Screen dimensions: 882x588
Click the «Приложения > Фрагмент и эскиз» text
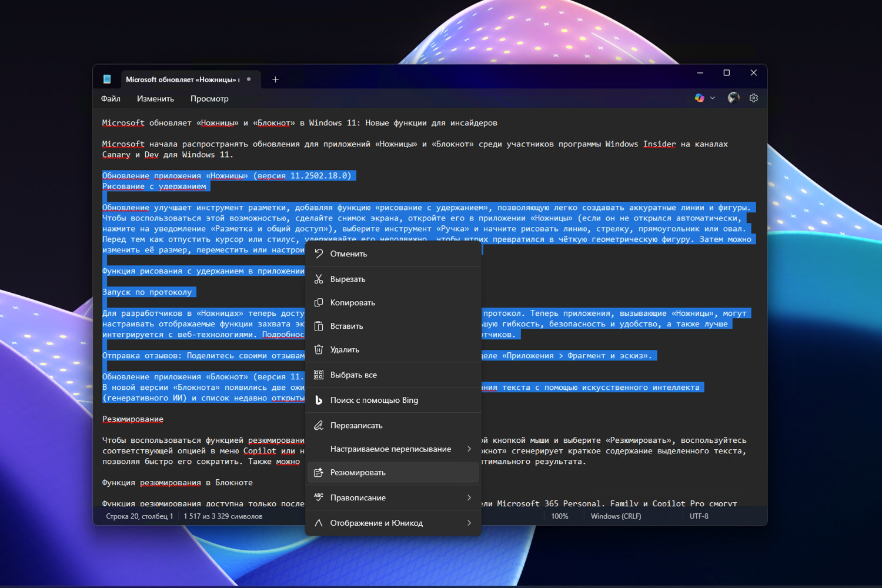(x=575, y=356)
